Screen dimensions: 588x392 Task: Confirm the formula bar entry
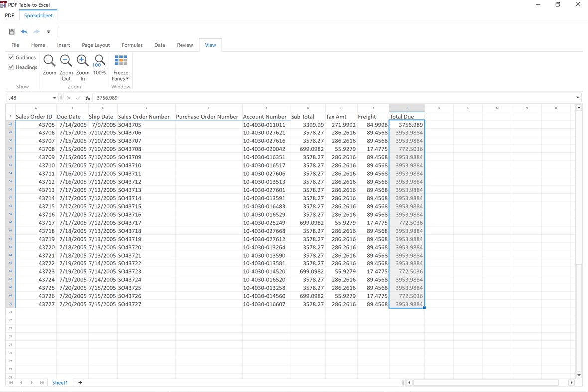78,98
